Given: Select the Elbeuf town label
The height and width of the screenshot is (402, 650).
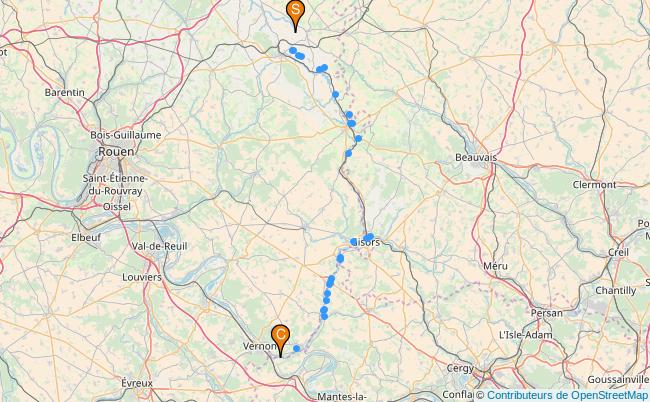Looking at the screenshot, I should [x=86, y=238].
